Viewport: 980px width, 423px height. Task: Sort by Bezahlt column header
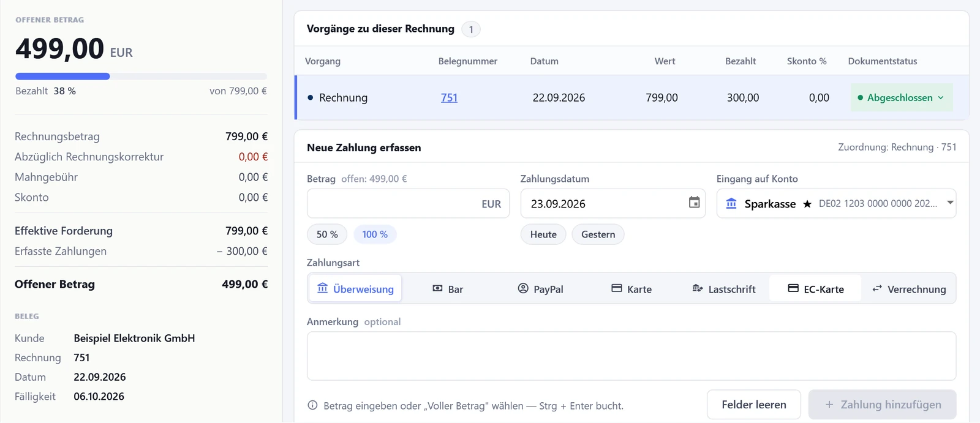click(741, 61)
